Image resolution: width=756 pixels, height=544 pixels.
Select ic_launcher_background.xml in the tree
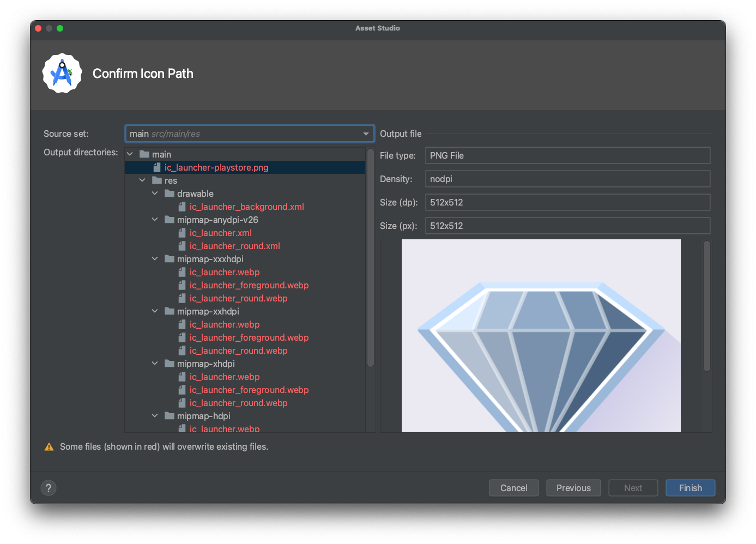(247, 207)
